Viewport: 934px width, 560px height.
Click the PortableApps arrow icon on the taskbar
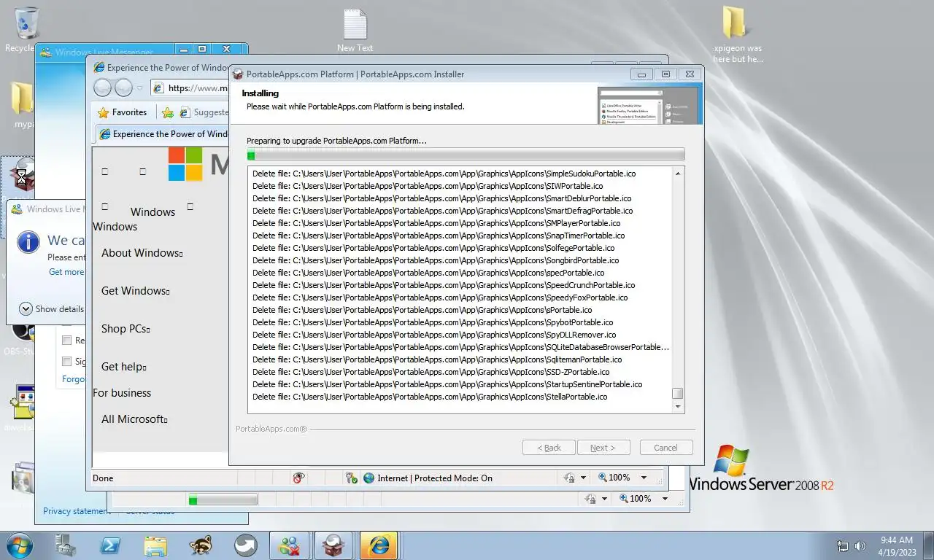coord(245,545)
